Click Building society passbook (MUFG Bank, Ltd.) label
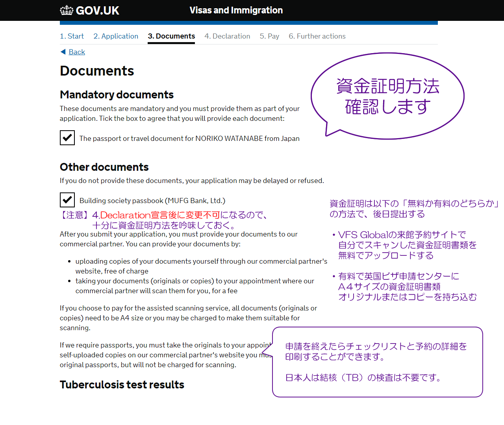 point(152,201)
